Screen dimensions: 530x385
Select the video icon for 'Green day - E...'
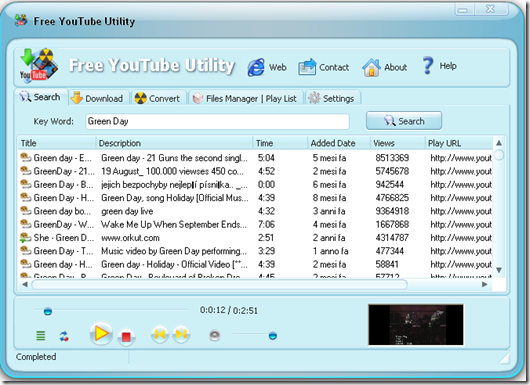pyautogui.click(x=26, y=157)
